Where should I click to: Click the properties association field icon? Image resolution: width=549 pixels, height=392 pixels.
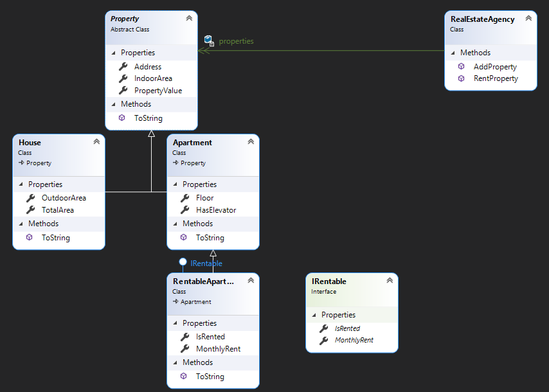click(x=208, y=41)
